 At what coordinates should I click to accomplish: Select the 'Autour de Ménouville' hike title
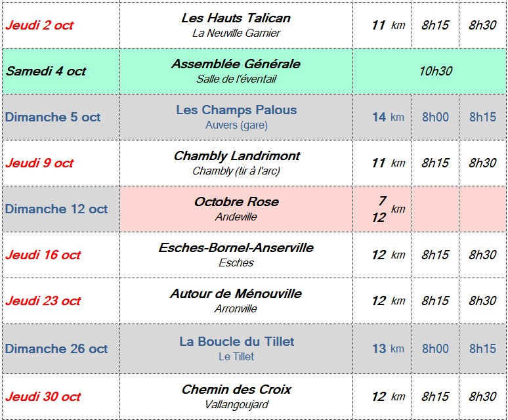click(236, 293)
